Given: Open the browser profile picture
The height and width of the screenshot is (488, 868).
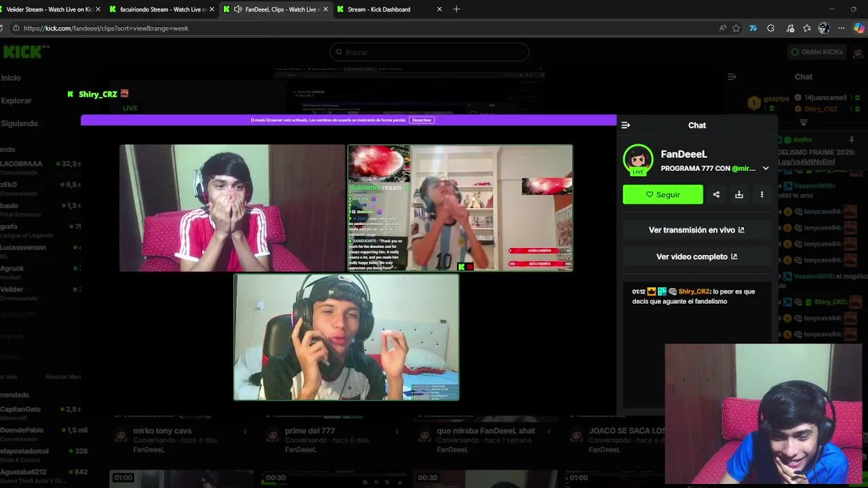Looking at the screenshot, I should (824, 28).
